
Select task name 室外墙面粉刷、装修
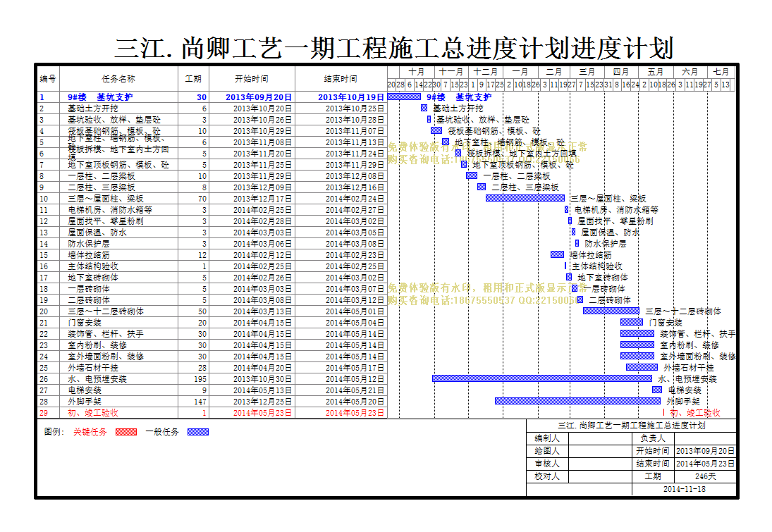pyautogui.click(x=106, y=357)
